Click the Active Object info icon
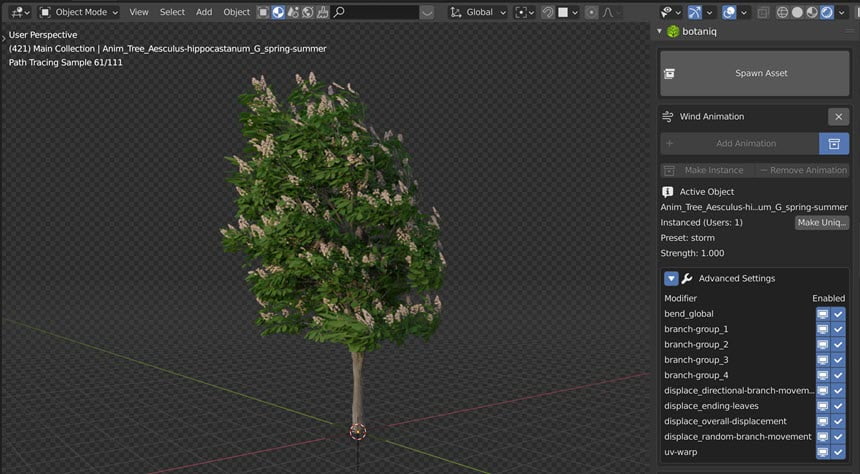Image resolution: width=860 pixels, height=474 pixels. pyautogui.click(x=667, y=192)
